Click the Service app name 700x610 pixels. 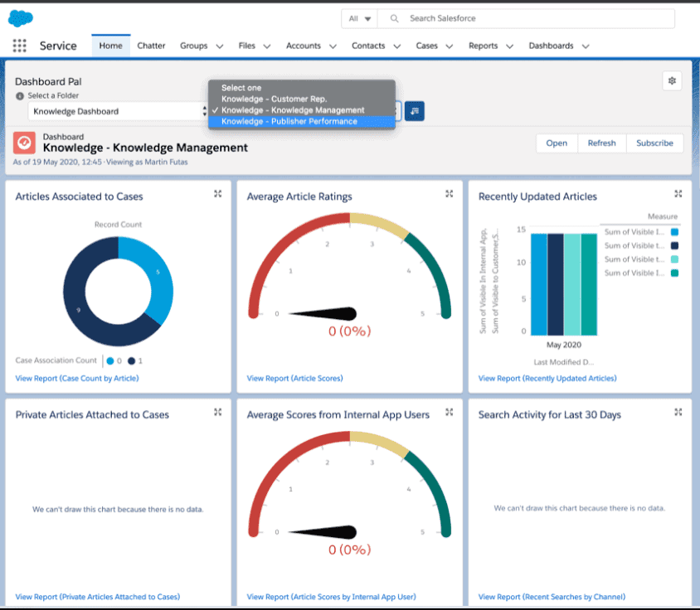pos(58,46)
